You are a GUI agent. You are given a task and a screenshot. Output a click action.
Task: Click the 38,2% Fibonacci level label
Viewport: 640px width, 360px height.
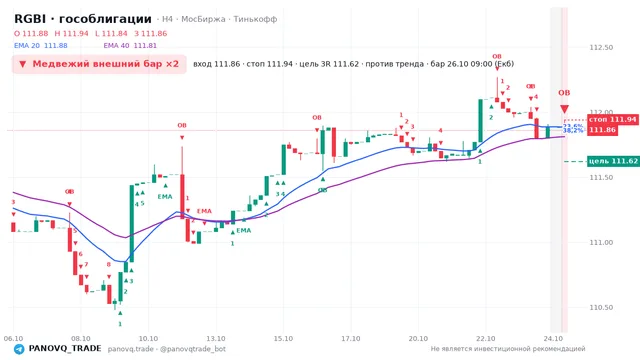tap(573, 131)
